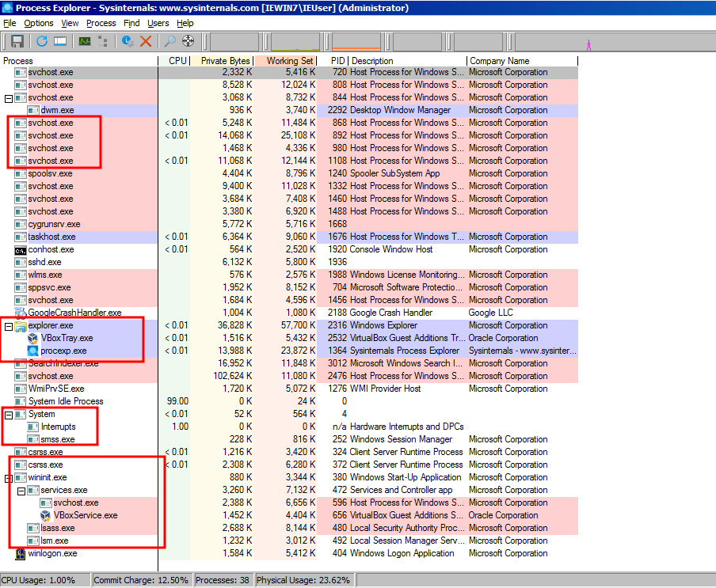Select the winlogon.exe icon

point(20,554)
